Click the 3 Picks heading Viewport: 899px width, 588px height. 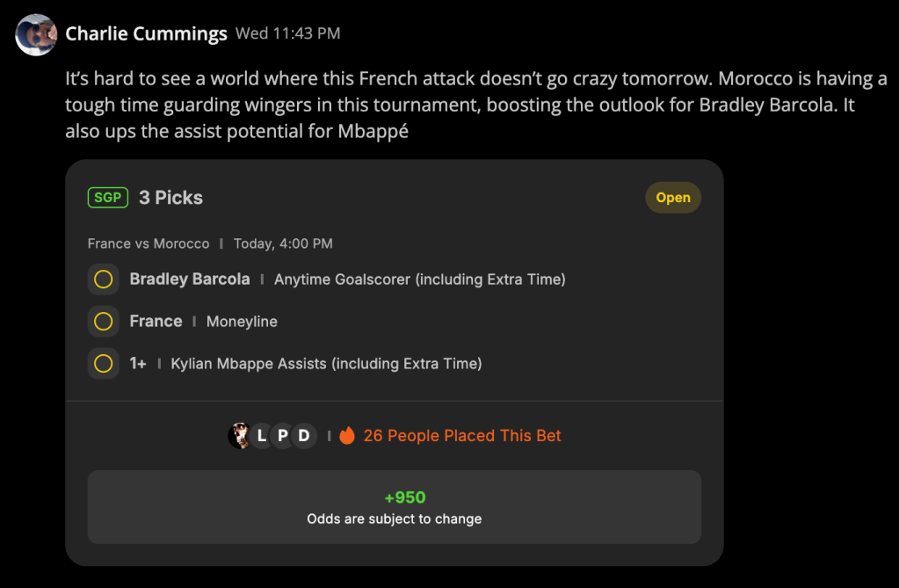[170, 198]
